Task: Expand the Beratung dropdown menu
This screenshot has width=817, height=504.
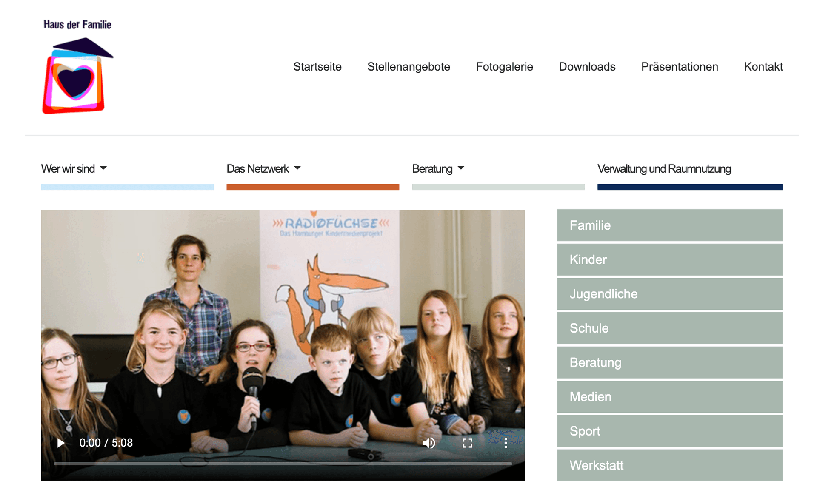Action: [x=438, y=169]
